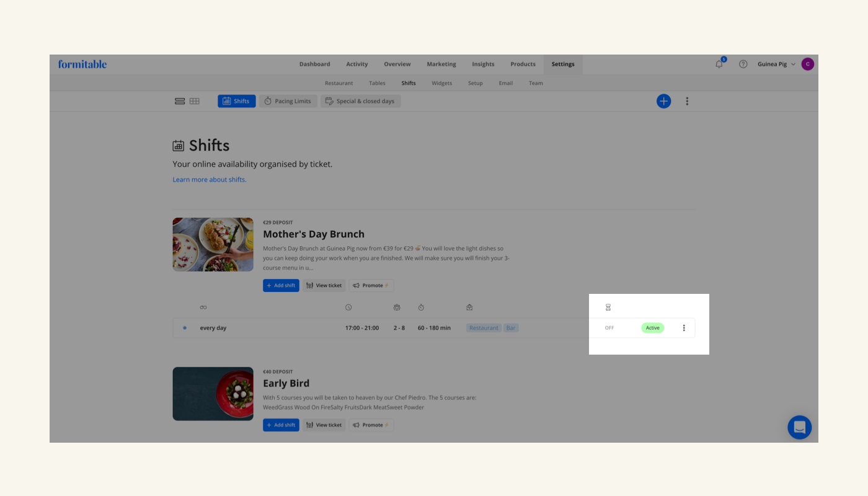
Task: Click the €40 DEPOSIT label
Action: point(278,372)
